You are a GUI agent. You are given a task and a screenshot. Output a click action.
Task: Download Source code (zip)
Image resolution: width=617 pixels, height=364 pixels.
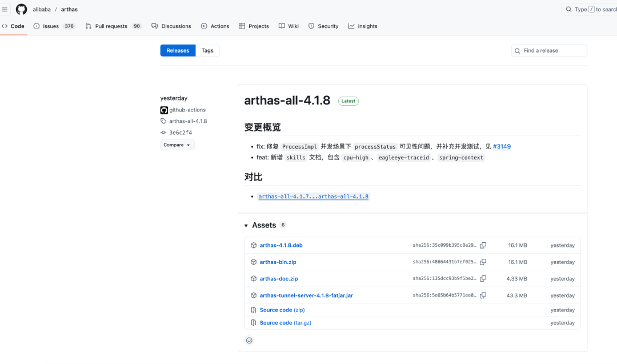282,310
